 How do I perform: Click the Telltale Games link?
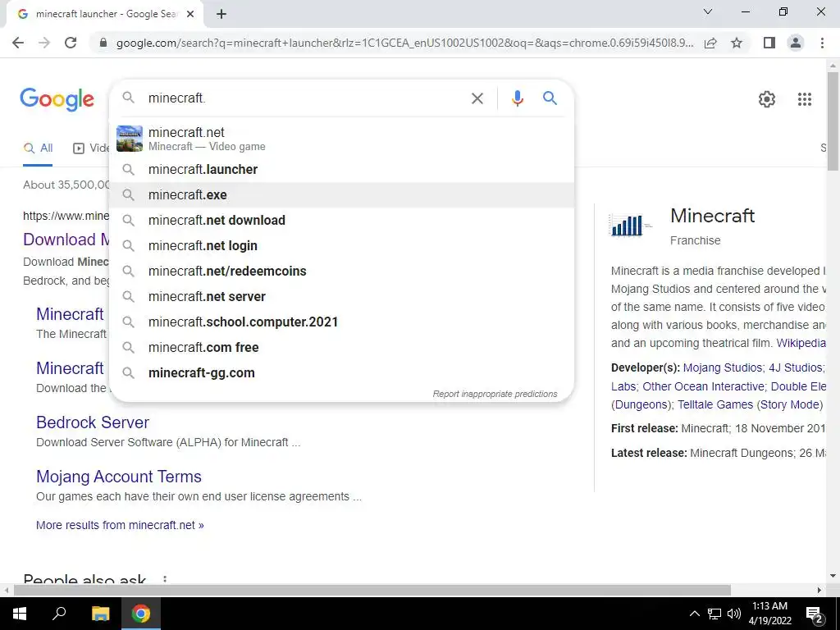tap(715, 404)
